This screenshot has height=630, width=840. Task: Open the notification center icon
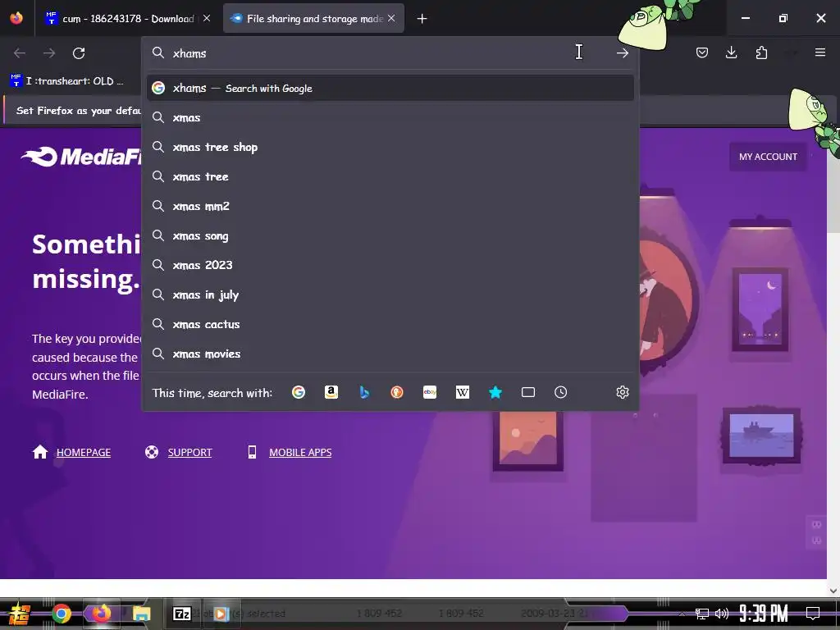pos(813,614)
